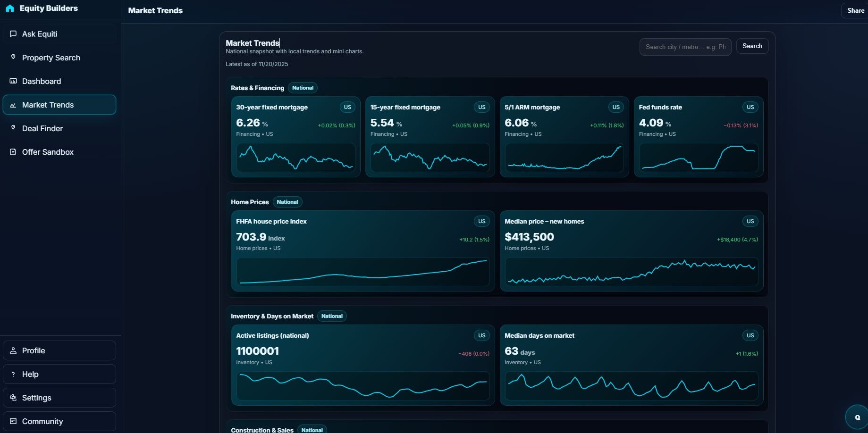Toggle the US scope badge on 30-year fixed mortgage
Image resolution: width=868 pixels, height=433 pixels.
click(347, 107)
